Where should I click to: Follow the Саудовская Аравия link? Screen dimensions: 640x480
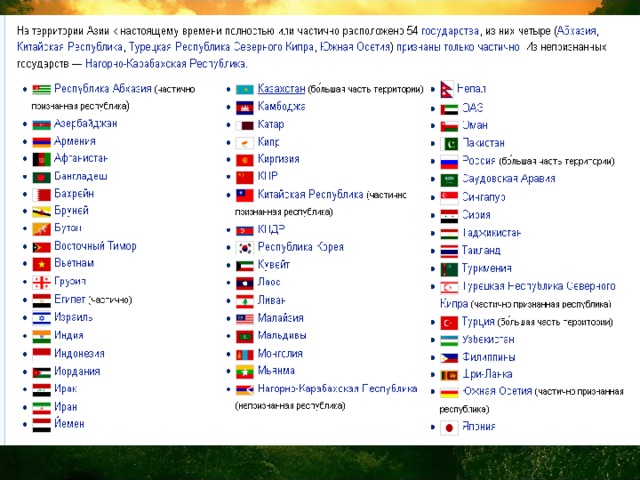[x=509, y=179]
